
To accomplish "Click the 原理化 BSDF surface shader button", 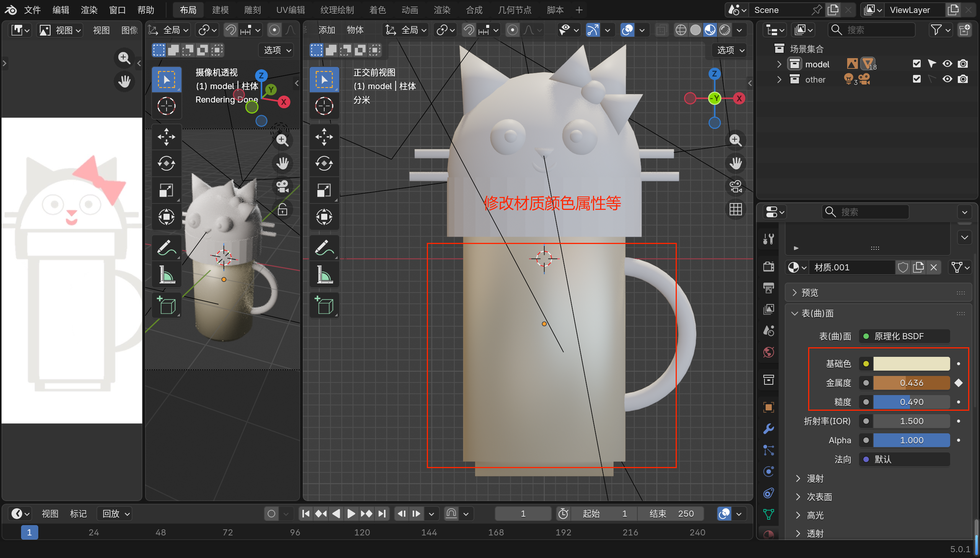I will 904,336.
